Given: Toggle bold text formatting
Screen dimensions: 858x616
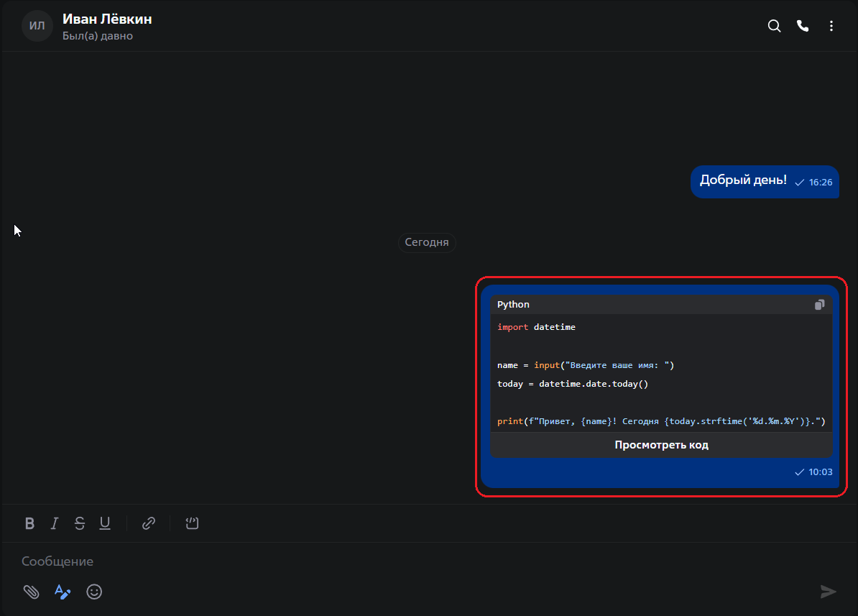Looking at the screenshot, I should pos(29,523).
